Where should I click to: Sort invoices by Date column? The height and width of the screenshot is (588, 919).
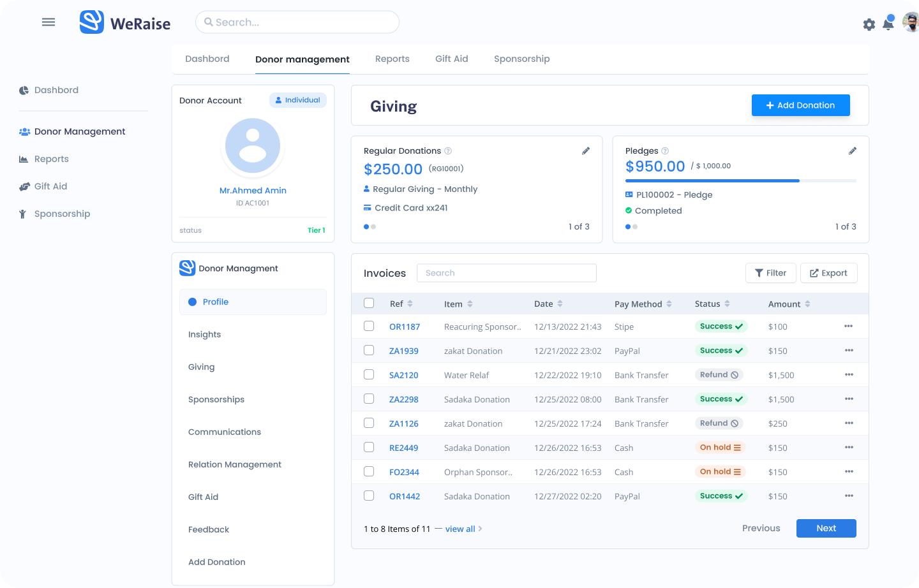pyautogui.click(x=560, y=304)
